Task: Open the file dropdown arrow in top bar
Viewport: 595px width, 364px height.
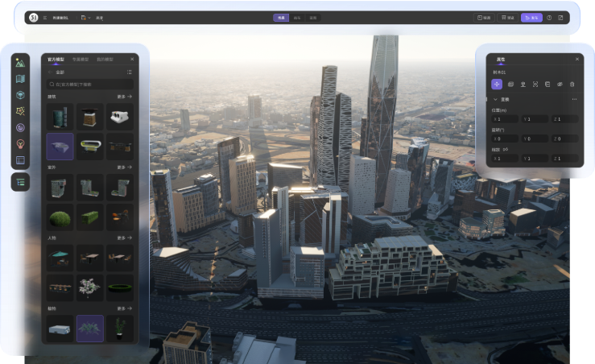Action: point(88,17)
